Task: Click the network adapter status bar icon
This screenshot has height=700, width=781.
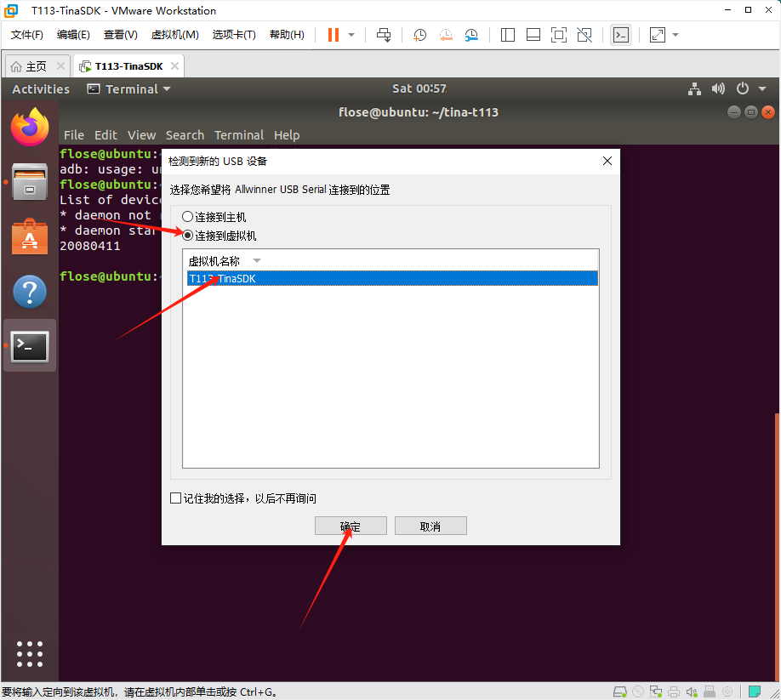Action: tap(656, 691)
